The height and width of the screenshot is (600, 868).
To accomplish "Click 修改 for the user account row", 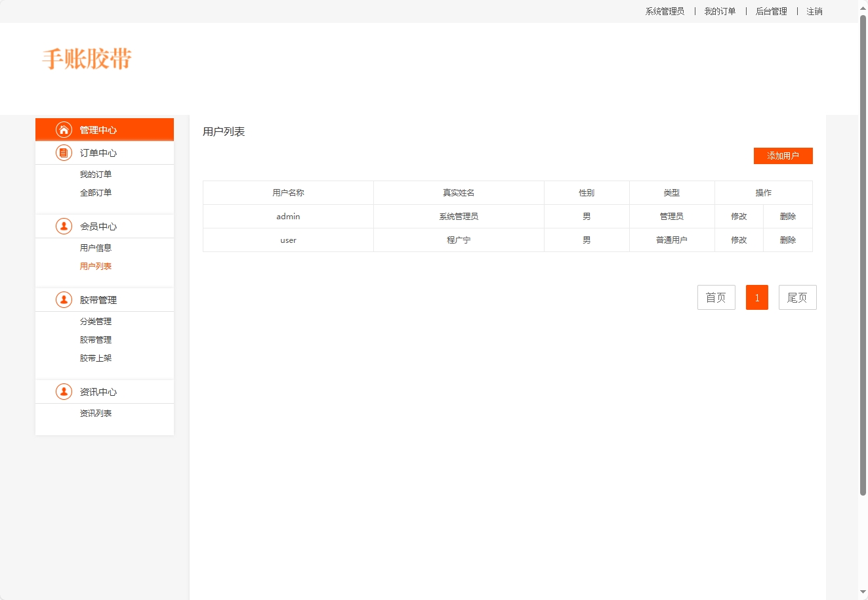I will [x=739, y=240].
